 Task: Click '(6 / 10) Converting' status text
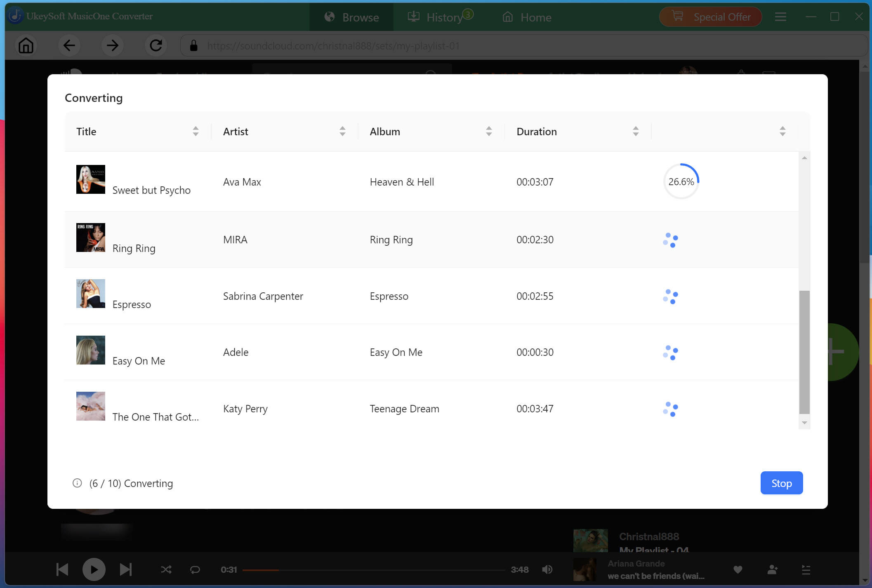coord(131,483)
